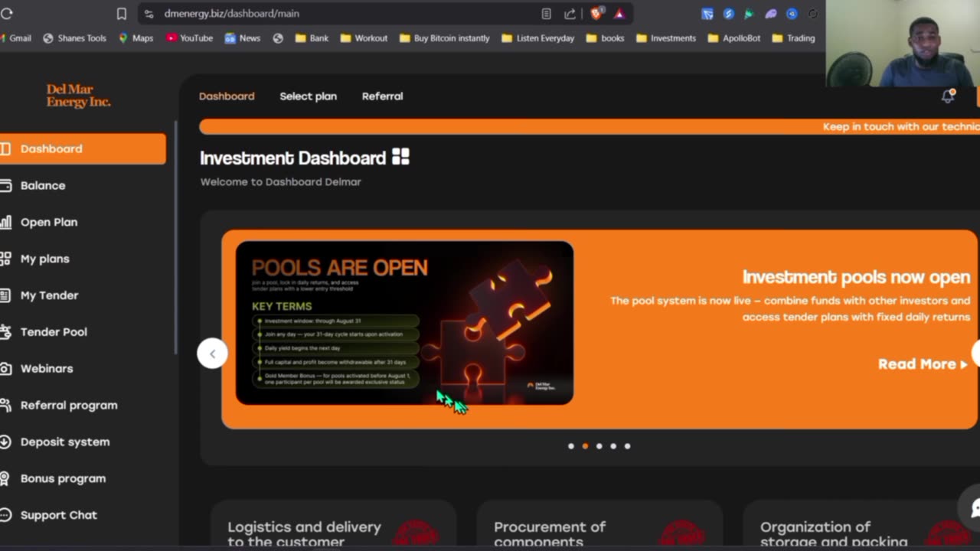Open the Pools Are Open banner image
Screen dimensions: 980x551
pos(404,323)
